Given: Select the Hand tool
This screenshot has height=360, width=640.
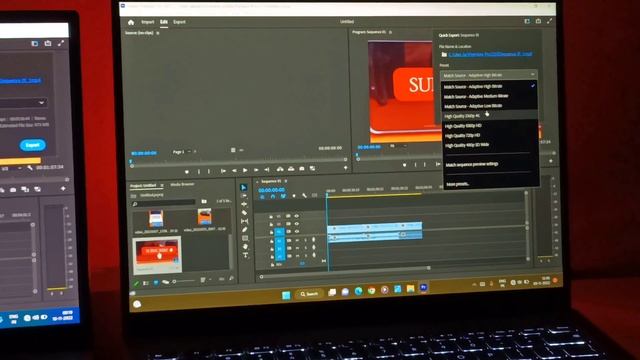Looking at the screenshot, I should pyautogui.click(x=245, y=247).
